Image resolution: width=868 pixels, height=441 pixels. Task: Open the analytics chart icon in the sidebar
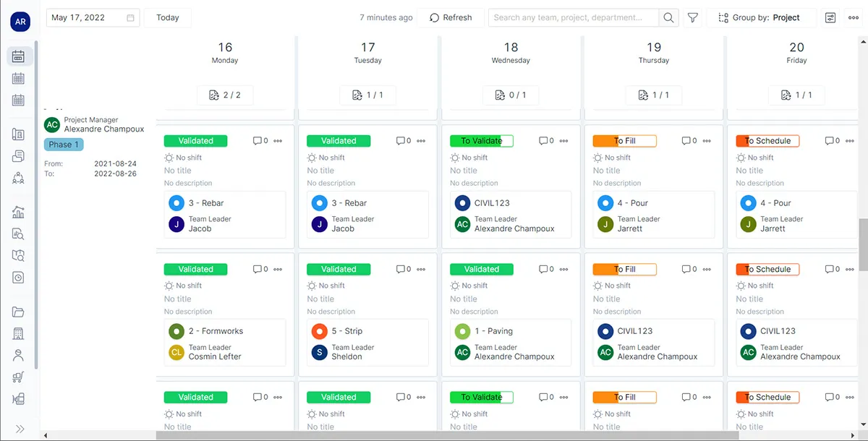point(19,212)
